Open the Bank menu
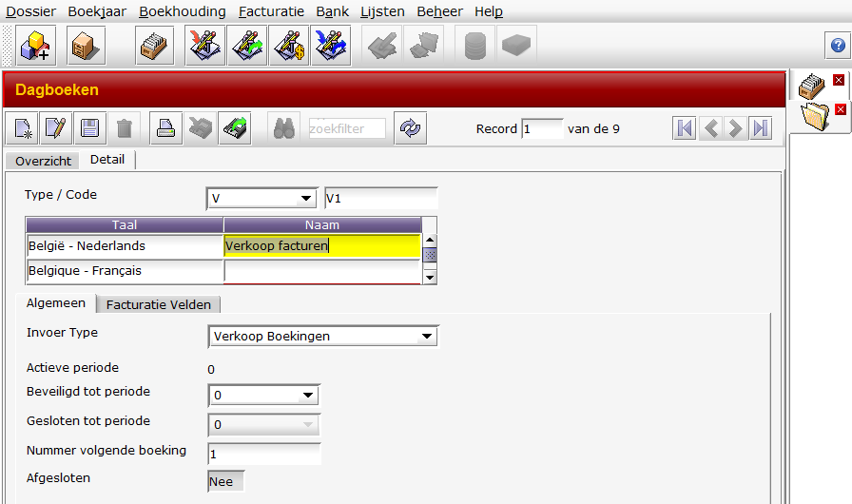 point(333,11)
